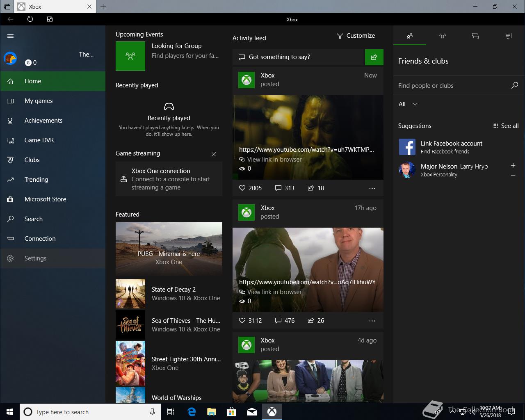525x420 pixels.
Task: Open the 4d ago post video thumbnail
Action: point(308,381)
